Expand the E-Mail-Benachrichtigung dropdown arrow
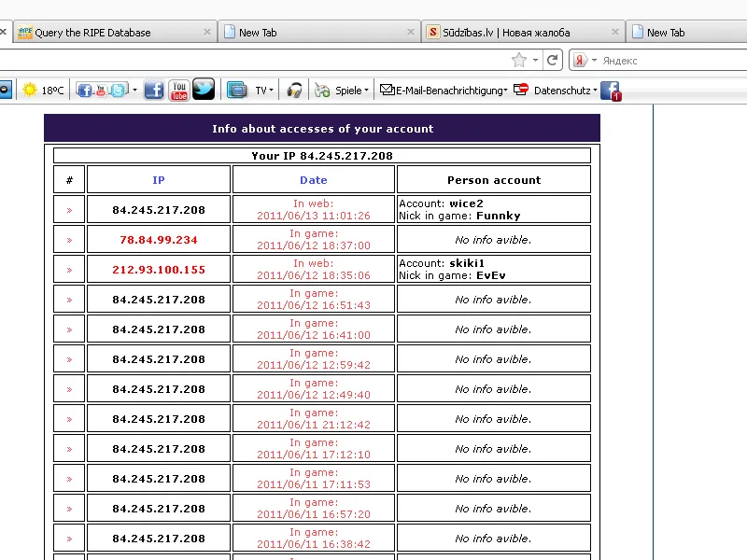The height and width of the screenshot is (560, 747). coord(505,90)
